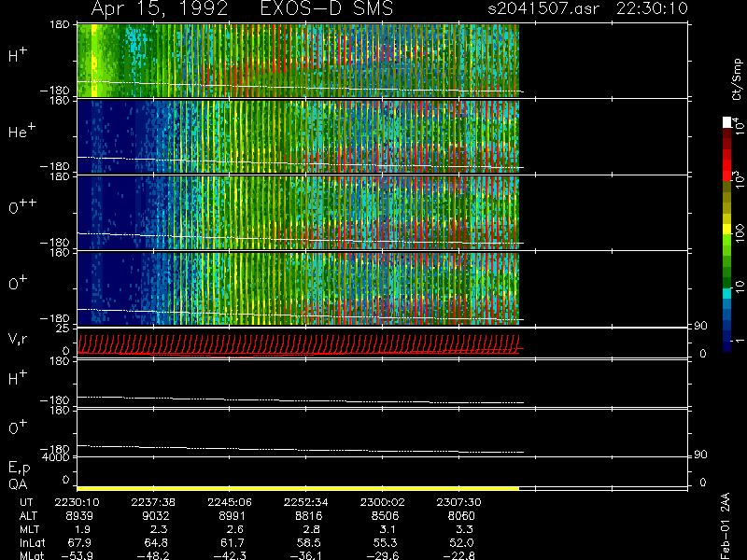This screenshot has width=747, height=560.
Task: Select the O+ label of the fourth color spectrogram
Action: point(18,283)
